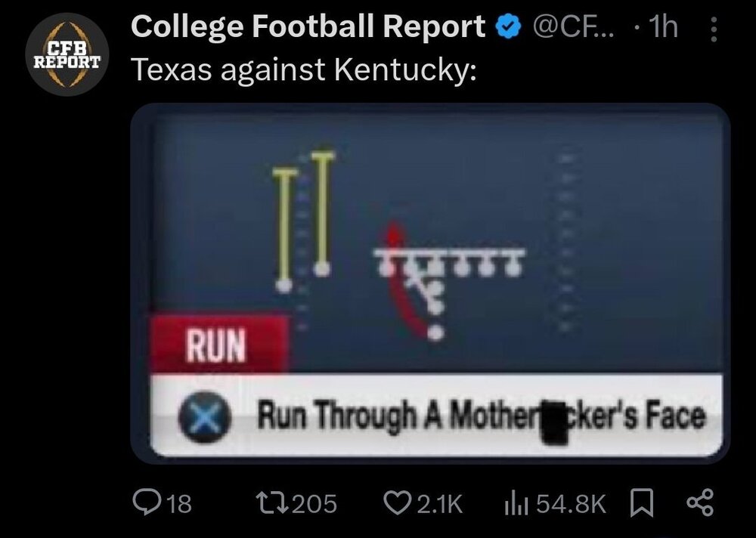Open the view analytics bar-chart icon
The image size is (756, 538).
tap(516, 503)
